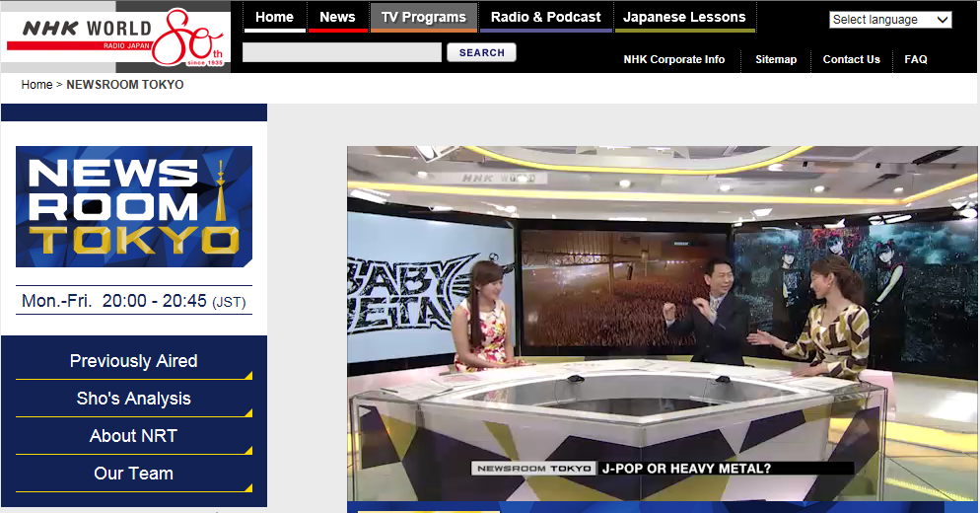Go to Japanese Lessons tab
980x513 pixels.
(684, 18)
